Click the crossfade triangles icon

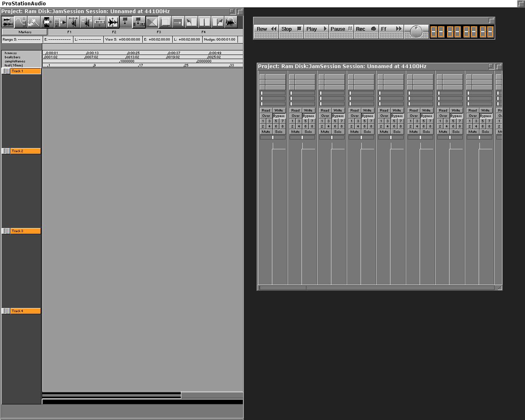152,22
